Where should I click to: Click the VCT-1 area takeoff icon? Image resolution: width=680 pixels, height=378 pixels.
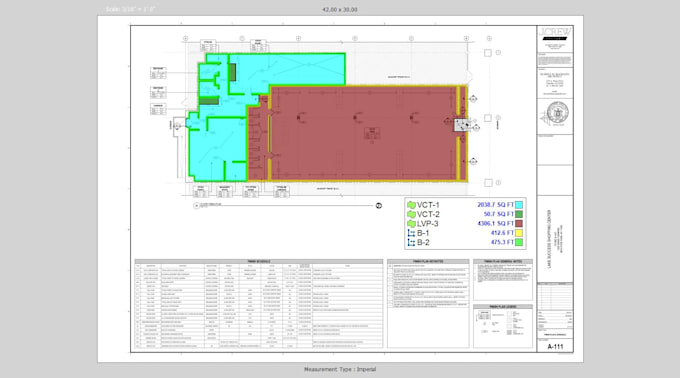(x=411, y=205)
